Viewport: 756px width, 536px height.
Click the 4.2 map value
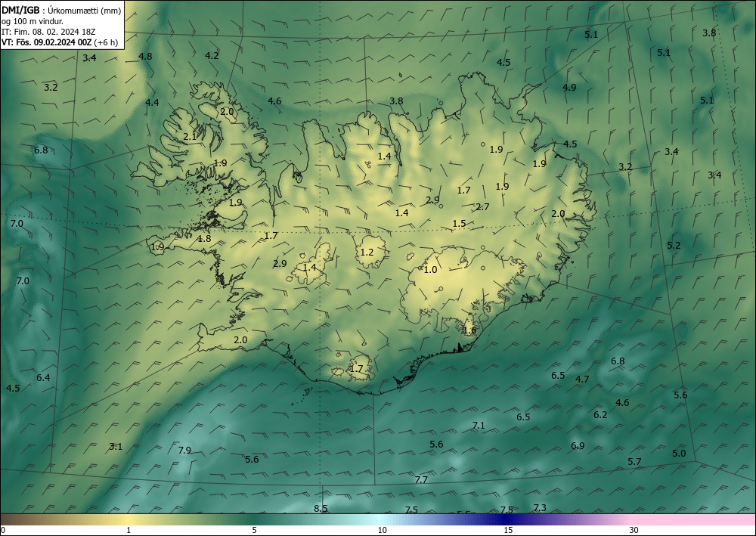(x=212, y=55)
